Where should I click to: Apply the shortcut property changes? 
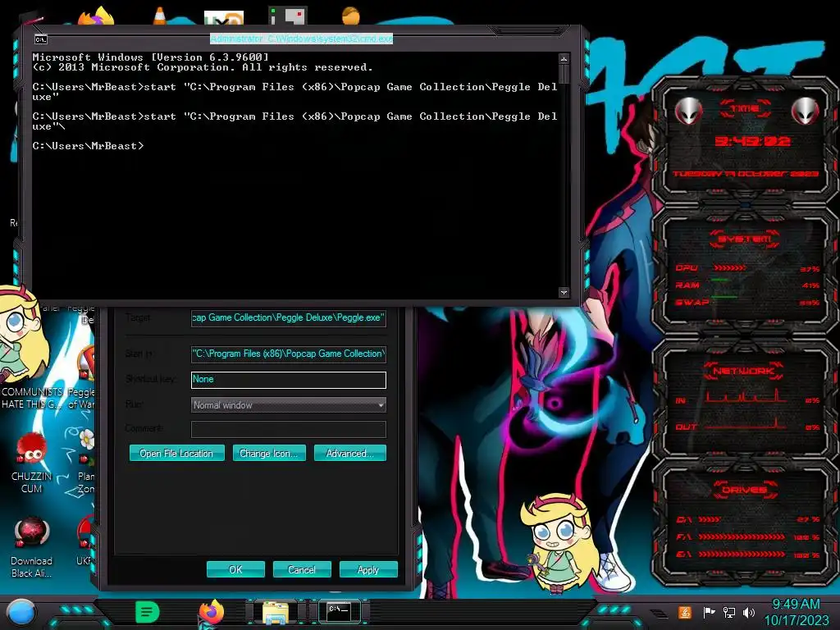pyautogui.click(x=368, y=569)
